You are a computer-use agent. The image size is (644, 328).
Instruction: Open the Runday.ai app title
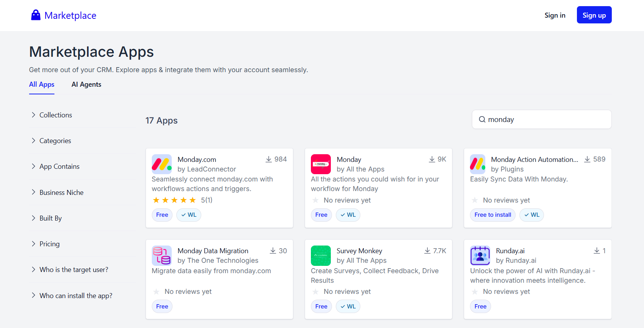[510, 251]
